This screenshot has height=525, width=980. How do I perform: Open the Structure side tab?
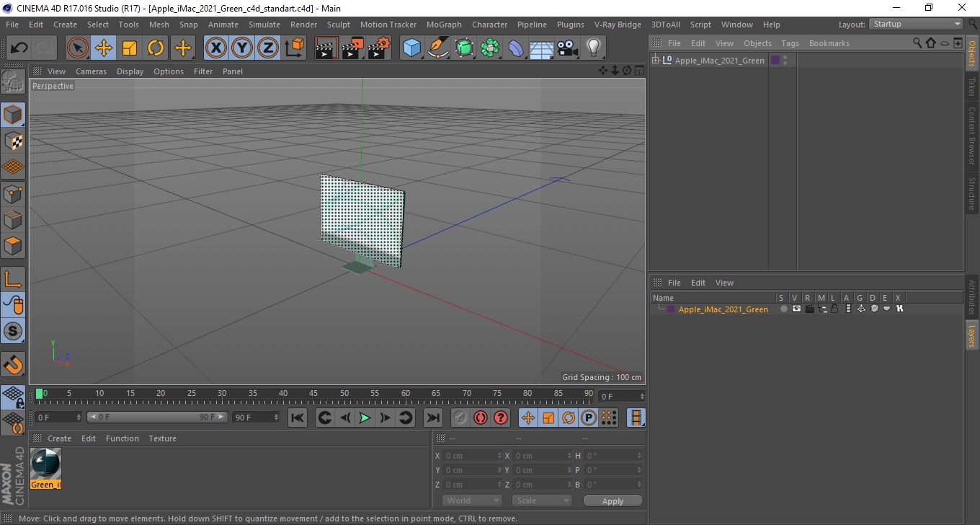tap(971, 193)
